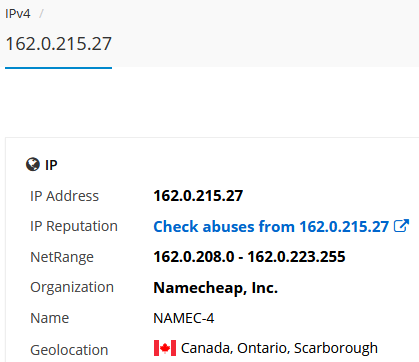Click the globe icon next to IP heading

pyautogui.click(x=33, y=164)
